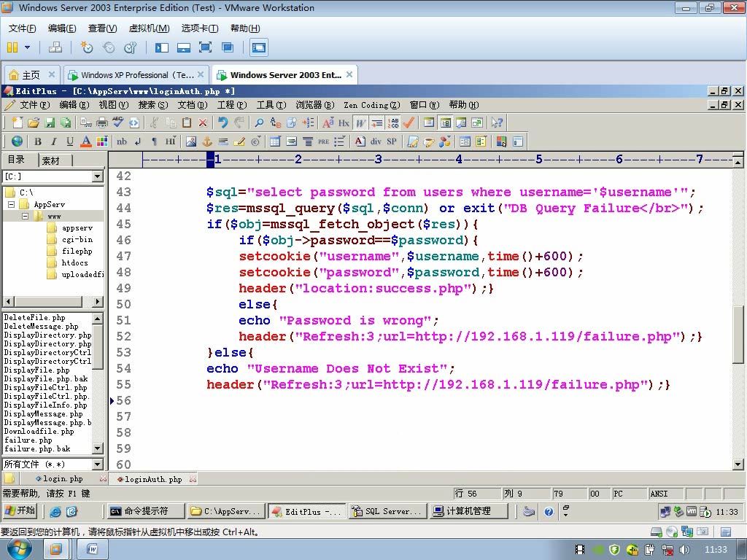Click the Print icon in the toolbar

(x=102, y=122)
